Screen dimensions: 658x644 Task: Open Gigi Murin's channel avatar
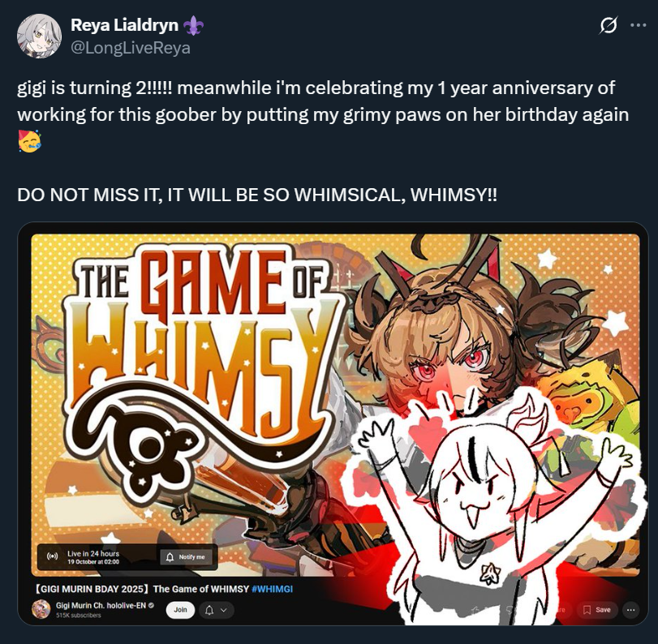pyautogui.click(x=41, y=609)
